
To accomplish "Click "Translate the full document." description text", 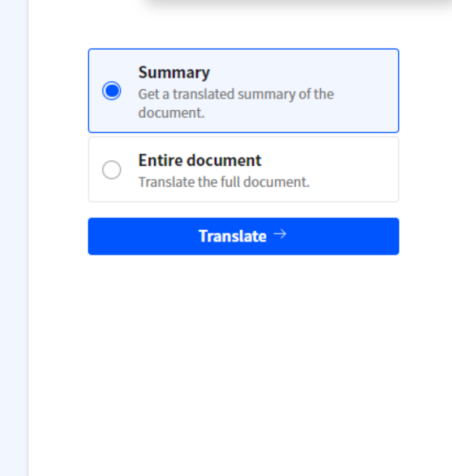I will (224, 182).
